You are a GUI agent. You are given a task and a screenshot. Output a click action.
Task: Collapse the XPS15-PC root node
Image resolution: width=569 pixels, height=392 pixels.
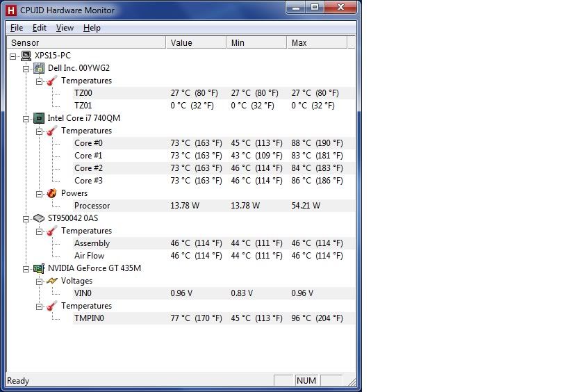(x=13, y=56)
